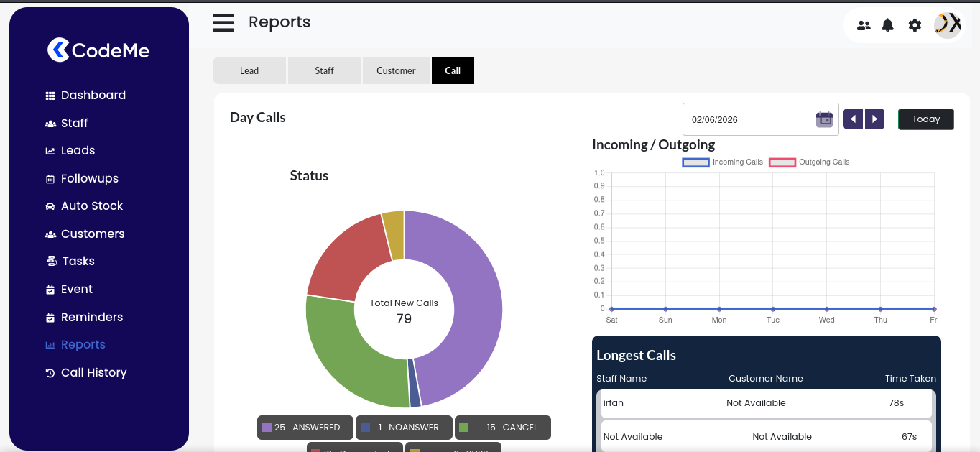Switch to the Customer report tab
This screenshot has height=452, width=980.
[x=396, y=70]
